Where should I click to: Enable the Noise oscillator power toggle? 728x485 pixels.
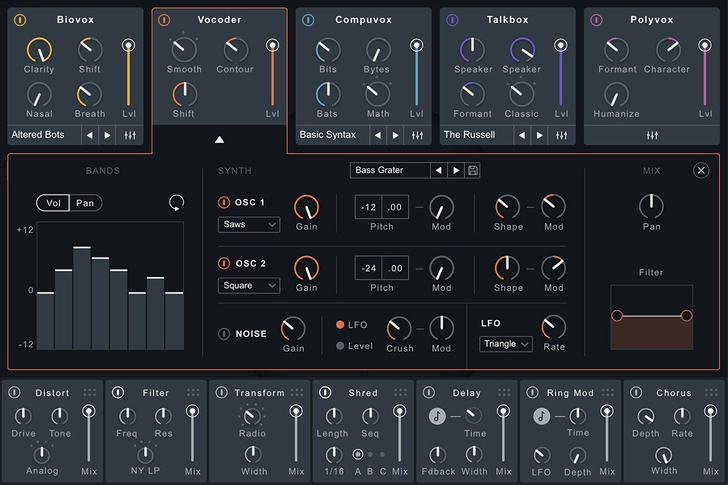pos(224,333)
